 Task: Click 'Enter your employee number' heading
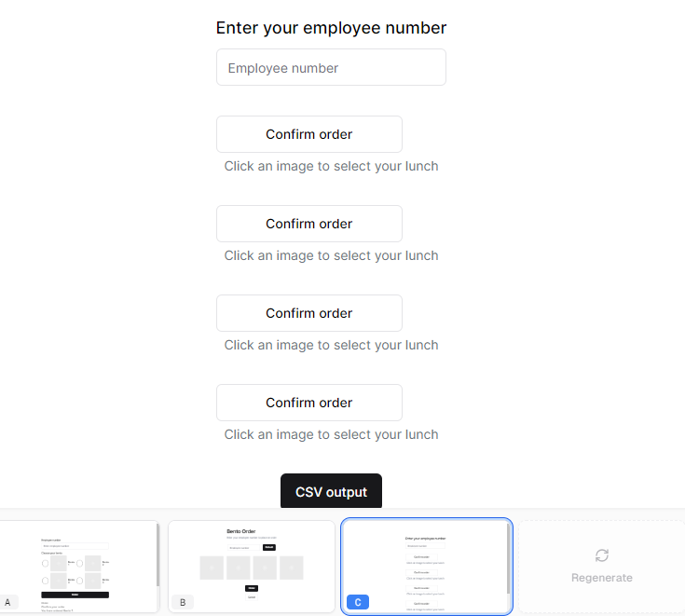[x=331, y=28]
